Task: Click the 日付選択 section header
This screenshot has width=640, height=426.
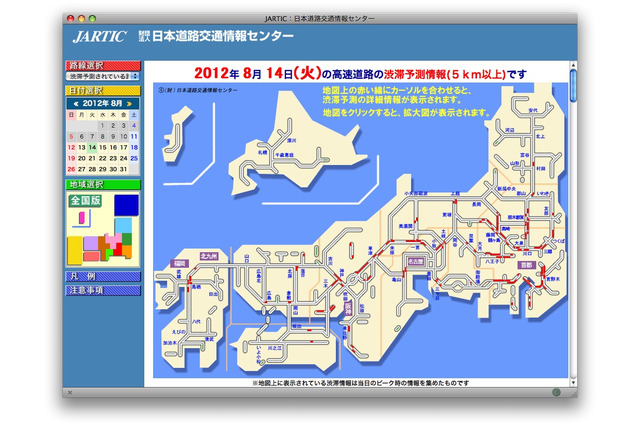Action: tap(103, 91)
